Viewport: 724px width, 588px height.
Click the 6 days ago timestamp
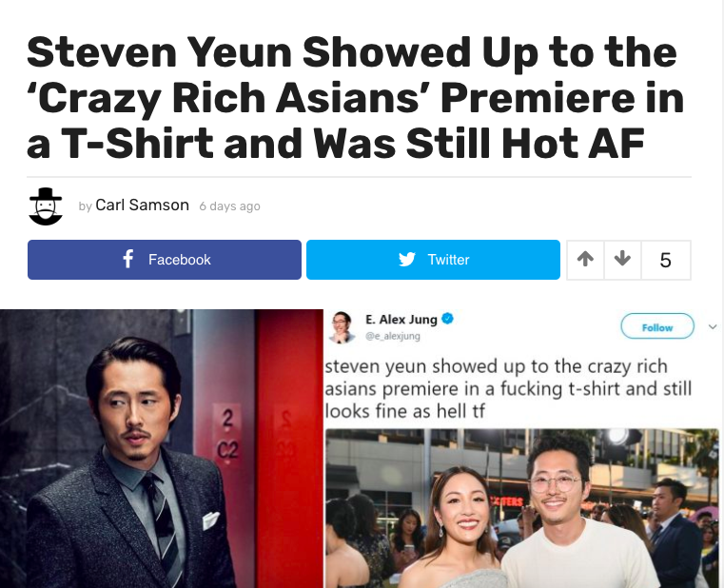[229, 206]
